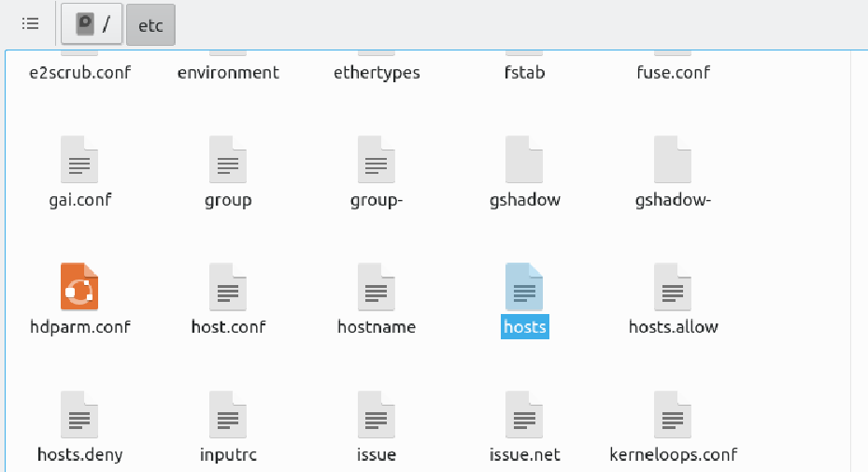Click the hdparm.conf file name label
Image resolution: width=868 pixels, height=472 pixels.
coord(80,327)
